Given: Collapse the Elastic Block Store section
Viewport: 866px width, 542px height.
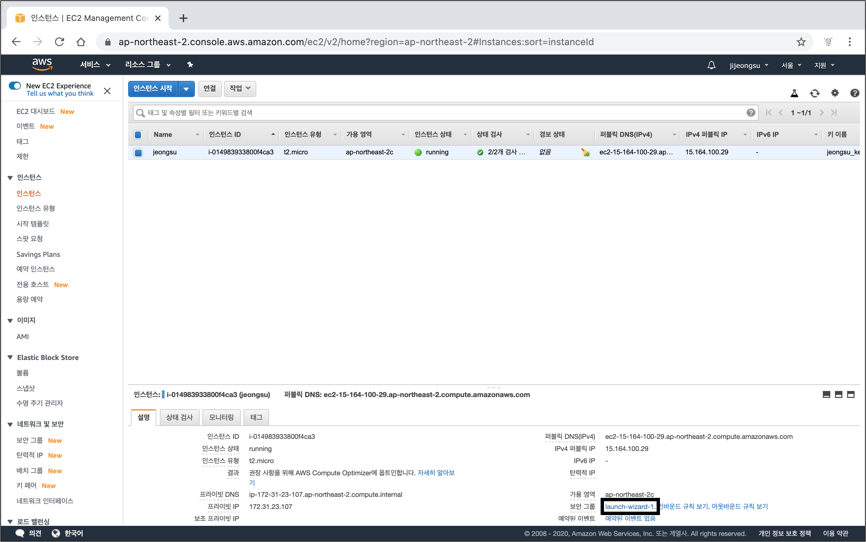Looking at the screenshot, I should [x=10, y=357].
